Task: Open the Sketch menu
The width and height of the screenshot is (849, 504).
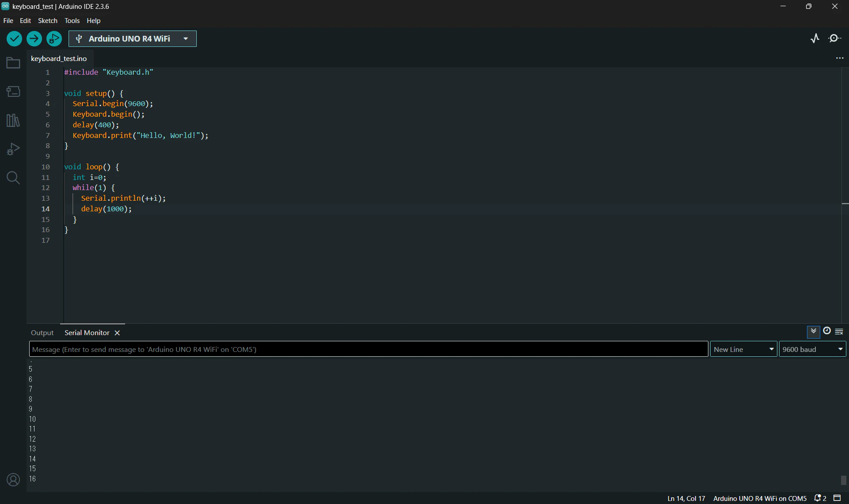Action: tap(47, 21)
